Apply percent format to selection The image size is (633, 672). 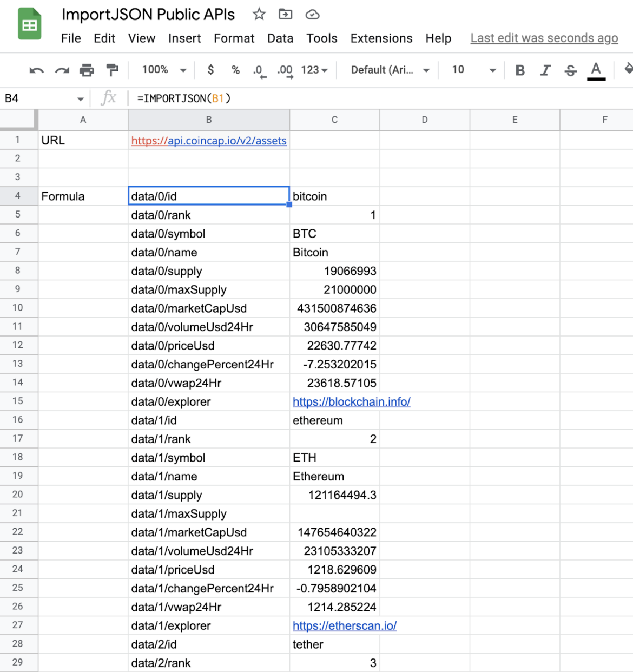pos(235,70)
